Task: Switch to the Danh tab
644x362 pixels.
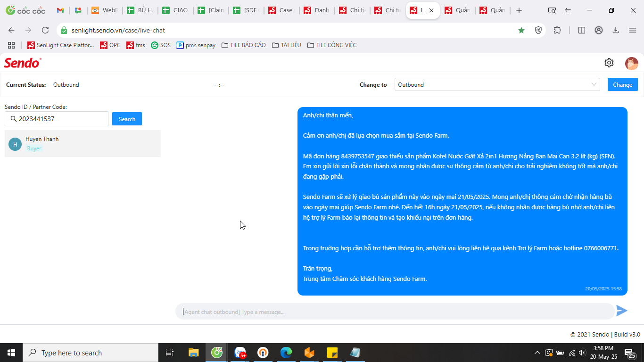Action: pyautogui.click(x=317, y=10)
